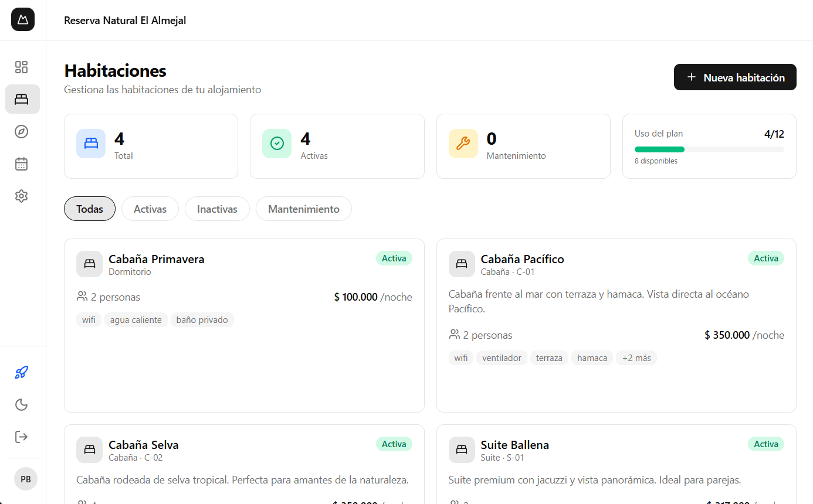Open the Cabaña Primavera room card title
This screenshot has width=813, height=504.
156,259
